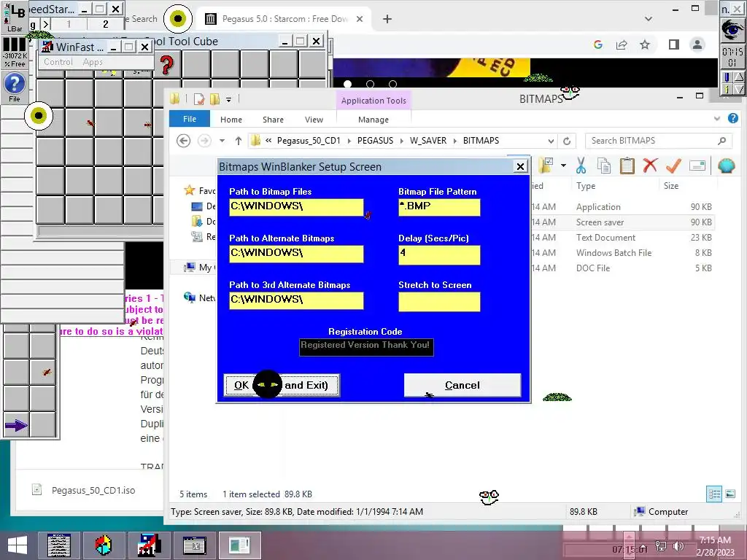
Task: Click the purple arrow tile in tool grid
Action: pos(16,425)
